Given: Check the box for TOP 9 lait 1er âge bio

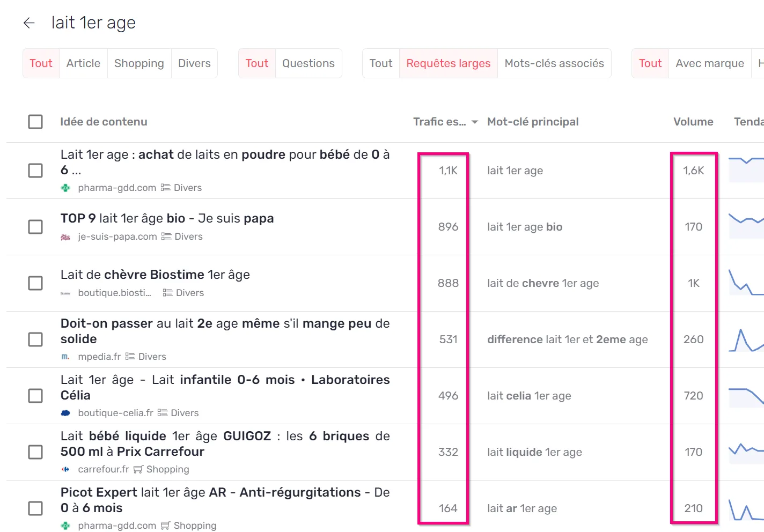Looking at the screenshot, I should pyautogui.click(x=35, y=227).
